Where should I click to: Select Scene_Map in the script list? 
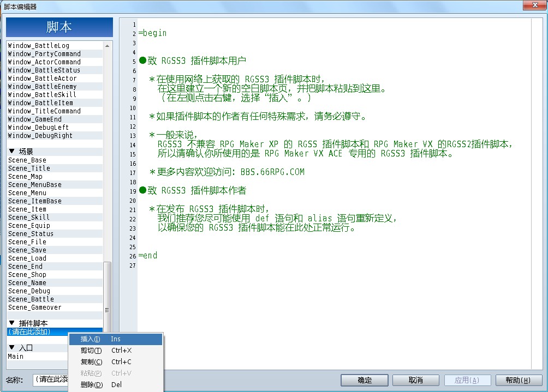(55, 177)
